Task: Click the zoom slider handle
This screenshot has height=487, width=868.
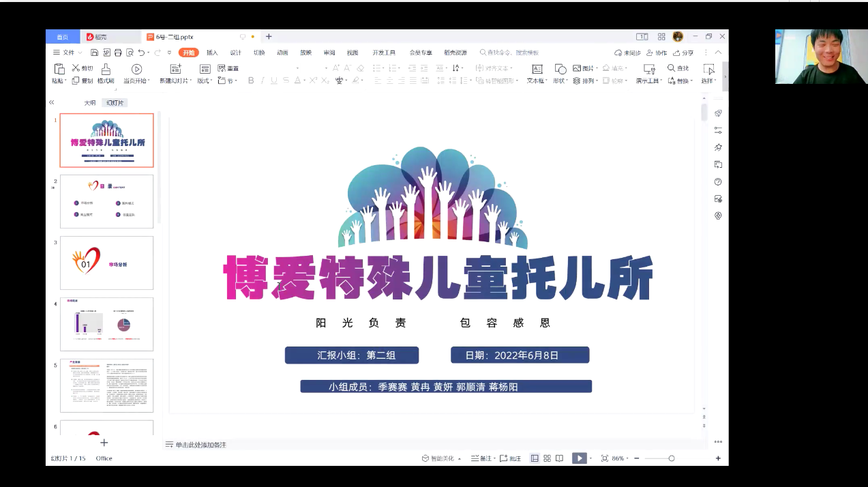Action: click(x=672, y=458)
